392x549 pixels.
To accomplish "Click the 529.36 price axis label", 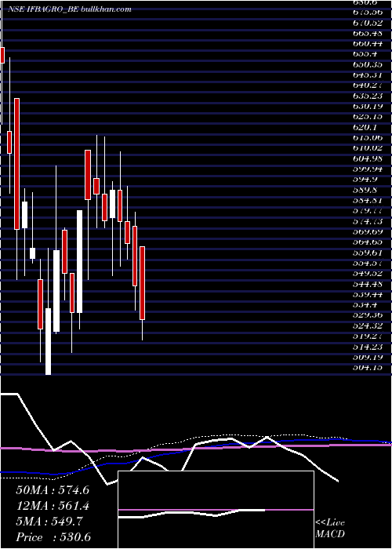I will tap(367, 315).
